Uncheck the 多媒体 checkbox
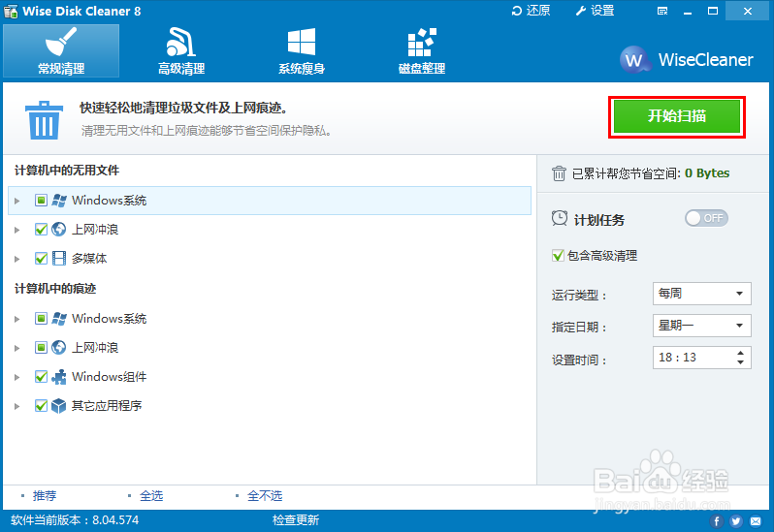This screenshot has width=774, height=532. click(x=41, y=259)
